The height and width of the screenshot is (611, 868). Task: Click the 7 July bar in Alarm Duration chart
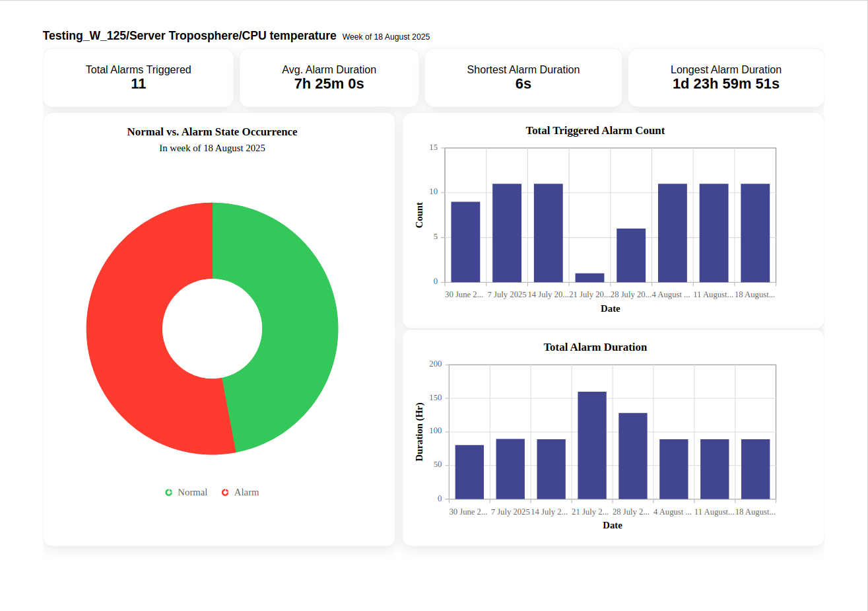(x=510, y=469)
